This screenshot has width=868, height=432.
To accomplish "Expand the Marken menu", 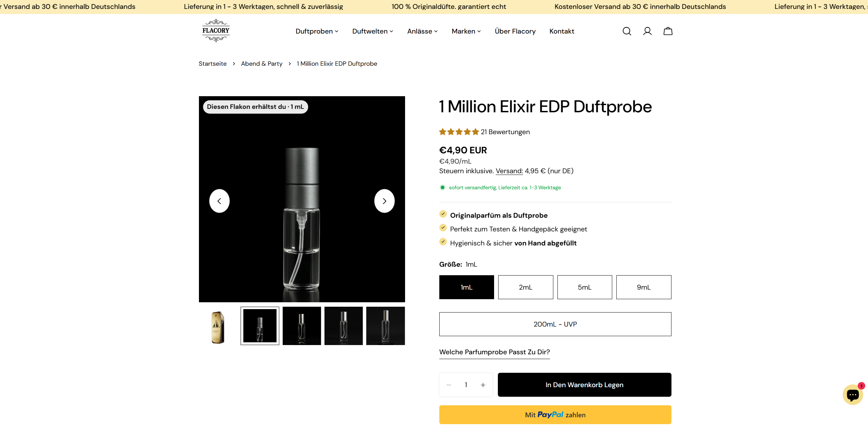I will pos(466,31).
